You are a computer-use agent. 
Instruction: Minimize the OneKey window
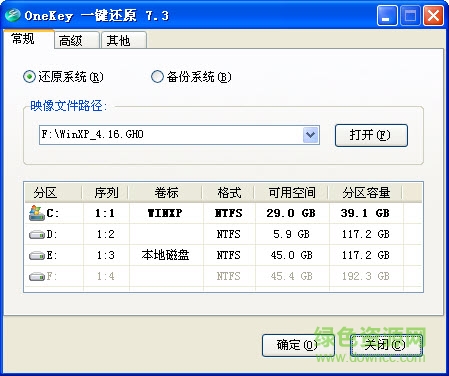[x=387, y=16]
